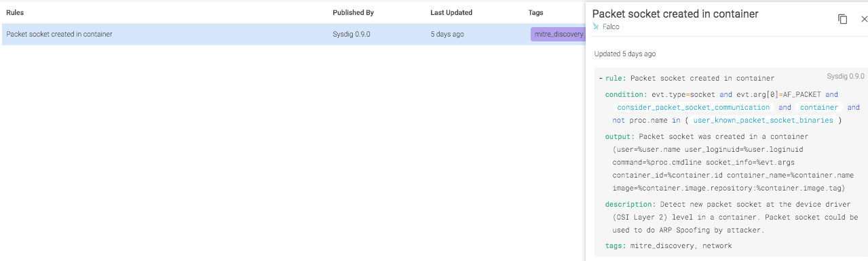
Task: Click the 'Sysdig 0.9.0' cell in the row
Action: click(351, 34)
